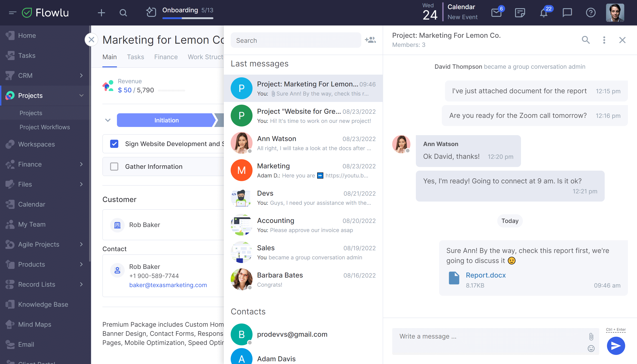This screenshot has width=637, height=364.
Task: Open the Report.docx attachment
Action: point(486,275)
